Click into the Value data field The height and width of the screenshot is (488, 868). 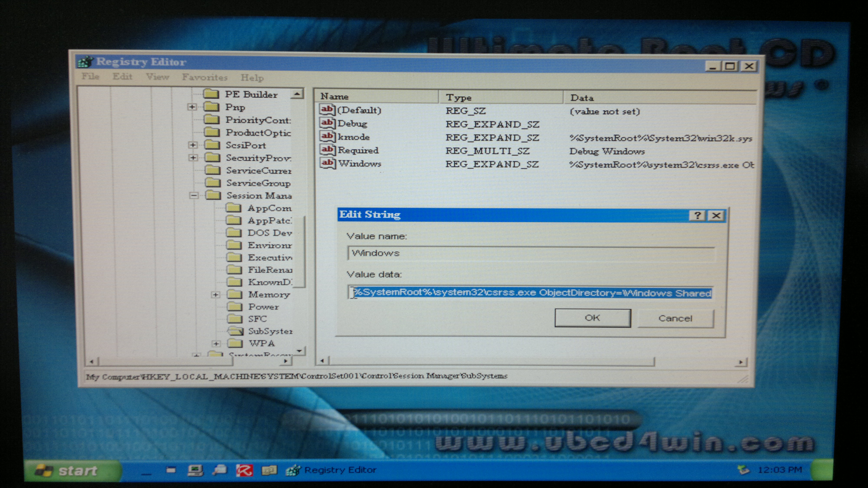tap(530, 293)
